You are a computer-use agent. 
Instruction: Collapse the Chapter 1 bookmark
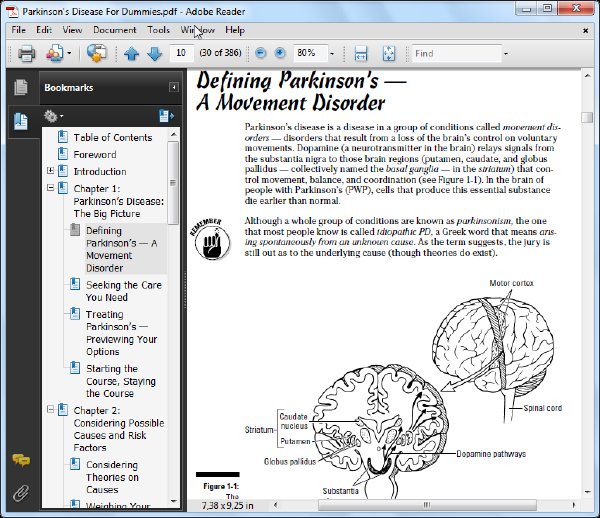tap(50, 187)
